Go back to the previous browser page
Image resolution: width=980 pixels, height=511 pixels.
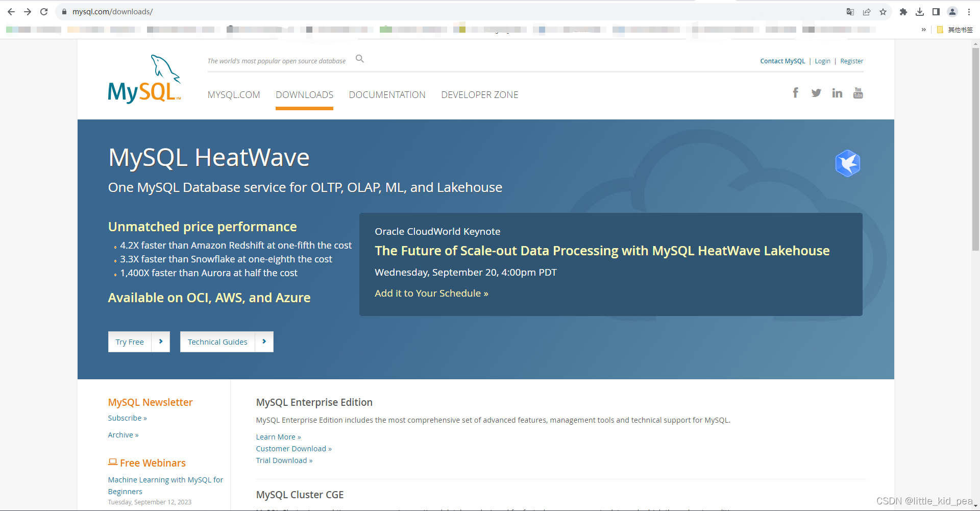11,12
